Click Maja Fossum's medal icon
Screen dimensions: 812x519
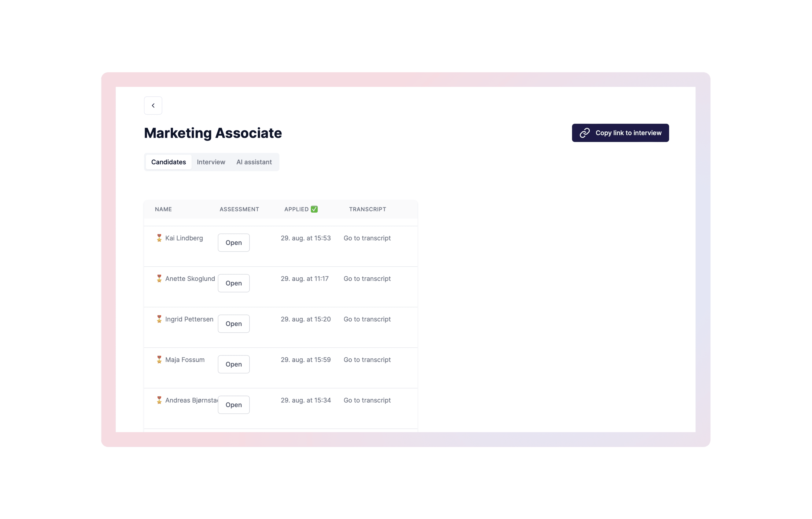(x=159, y=360)
